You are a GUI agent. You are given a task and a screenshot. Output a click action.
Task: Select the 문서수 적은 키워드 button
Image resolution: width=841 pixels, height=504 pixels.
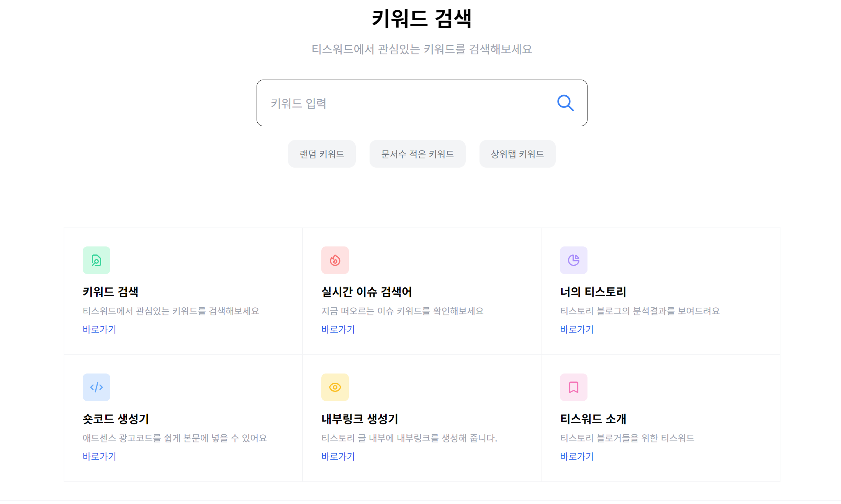[417, 154]
